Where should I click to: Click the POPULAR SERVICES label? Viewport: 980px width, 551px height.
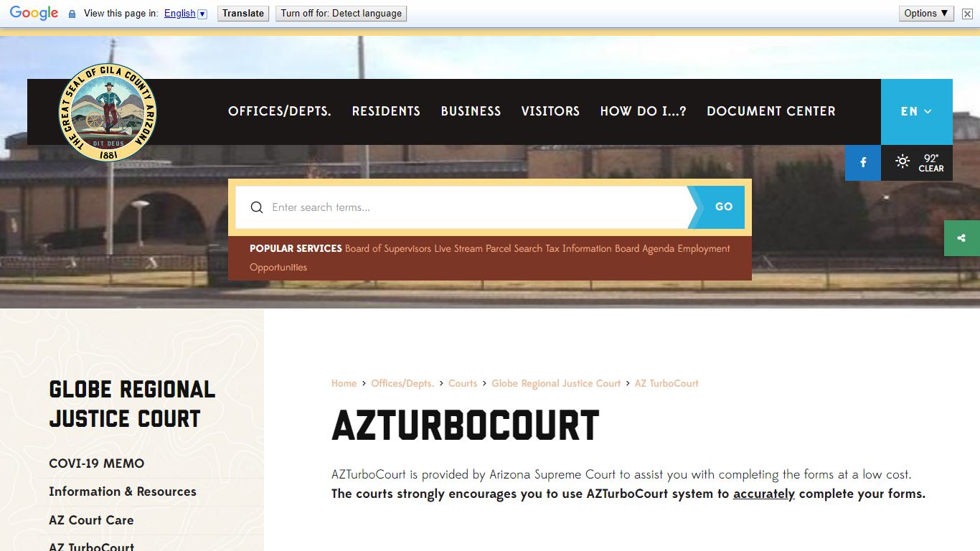pos(296,248)
